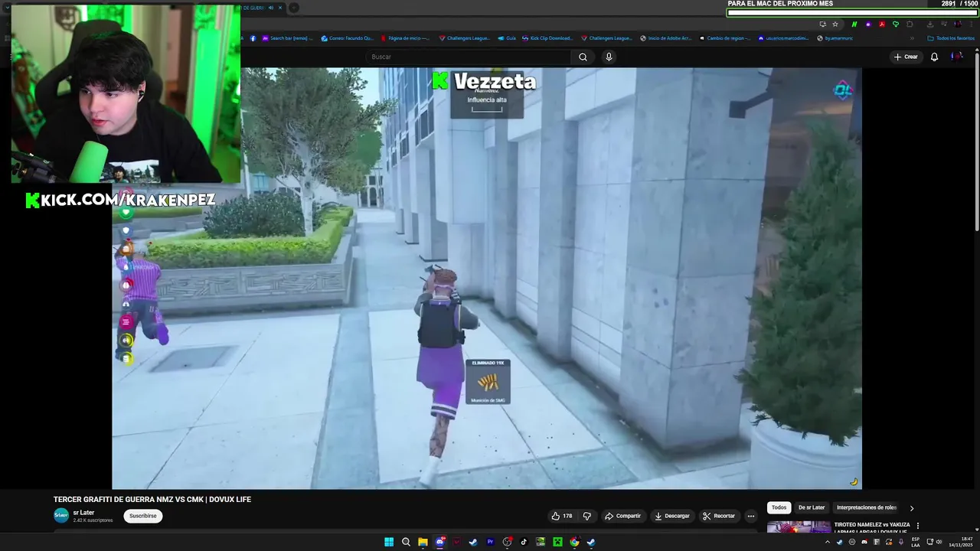The image size is (980, 551).
Task: Open the Windows Start menu
Action: (389, 542)
